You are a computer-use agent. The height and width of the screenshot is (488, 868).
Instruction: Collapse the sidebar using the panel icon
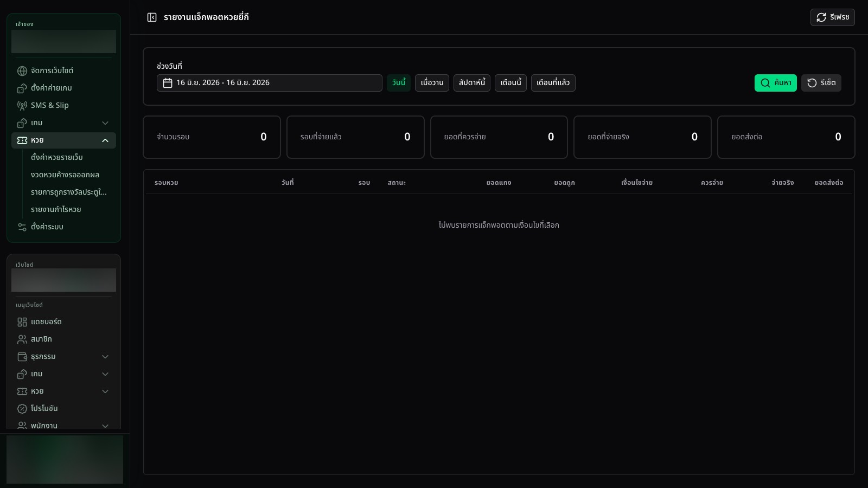click(152, 17)
